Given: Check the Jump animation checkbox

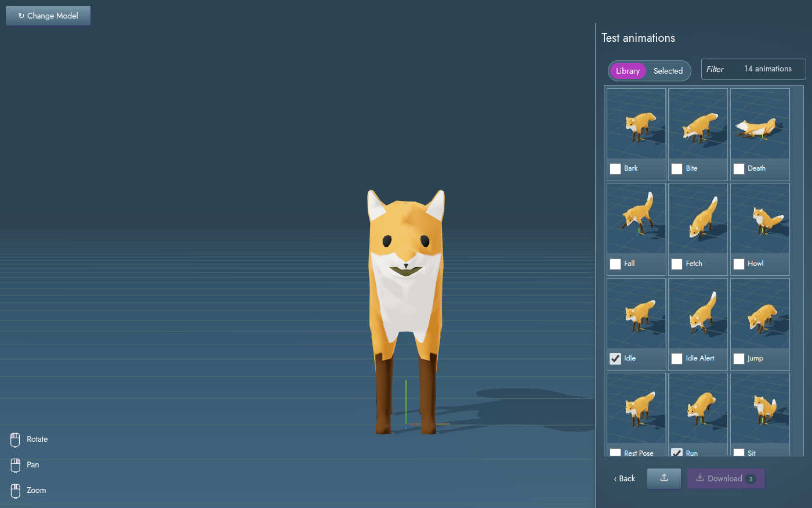Looking at the screenshot, I should pyautogui.click(x=739, y=359).
